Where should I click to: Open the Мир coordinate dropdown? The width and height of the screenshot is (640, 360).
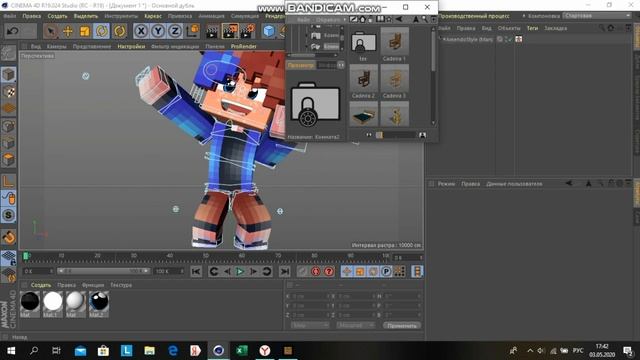(x=310, y=325)
